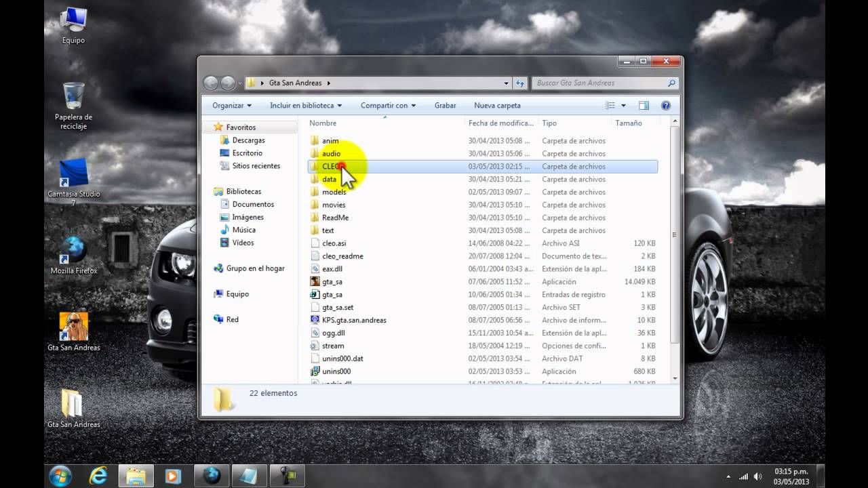Open the Equipo desktop icon
Screen dimensions: 868x488
point(73,26)
